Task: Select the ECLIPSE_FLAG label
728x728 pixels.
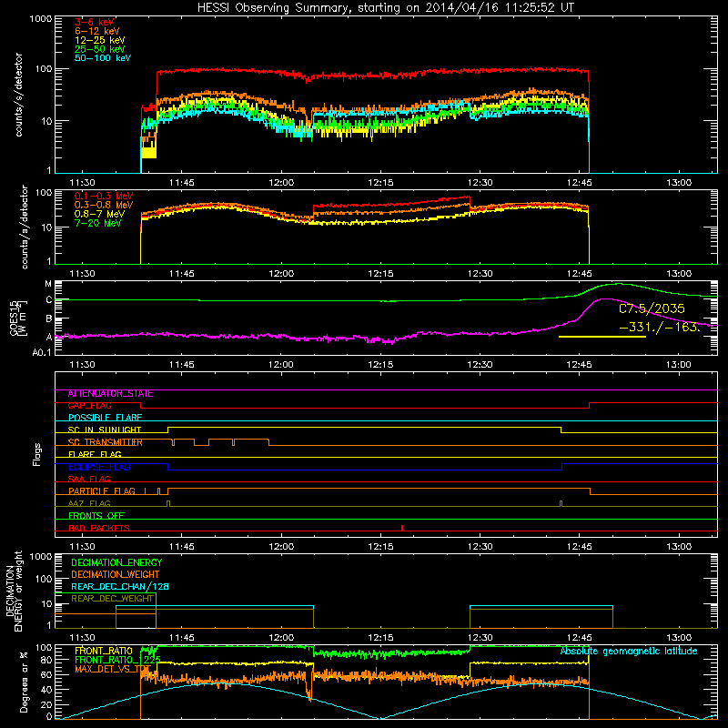Action: point(99,467)
